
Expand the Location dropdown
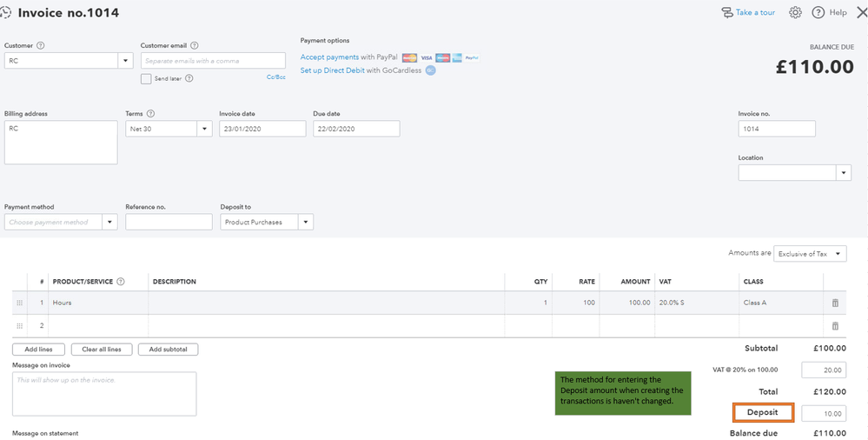point(843,173)
